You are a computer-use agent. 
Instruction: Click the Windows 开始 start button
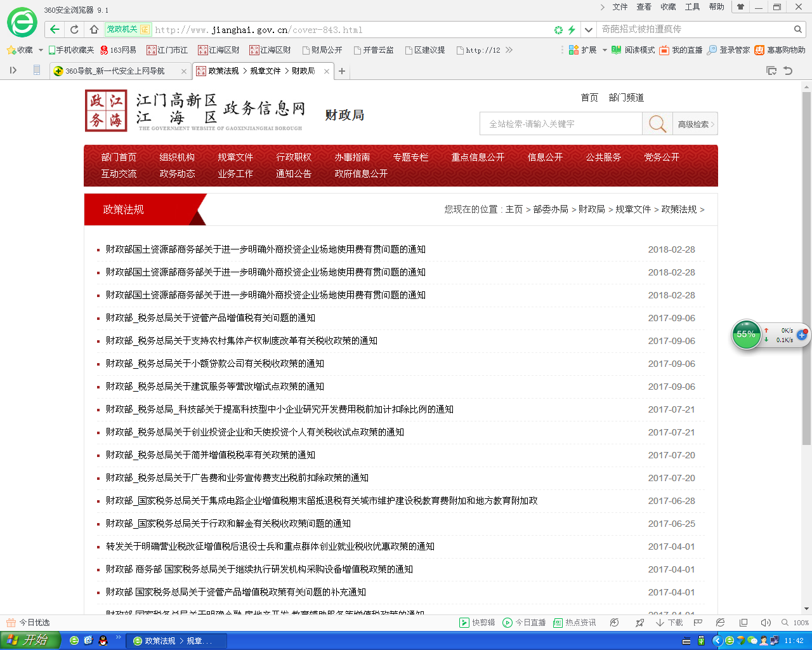pyautogui.click(x=30, y=640)
